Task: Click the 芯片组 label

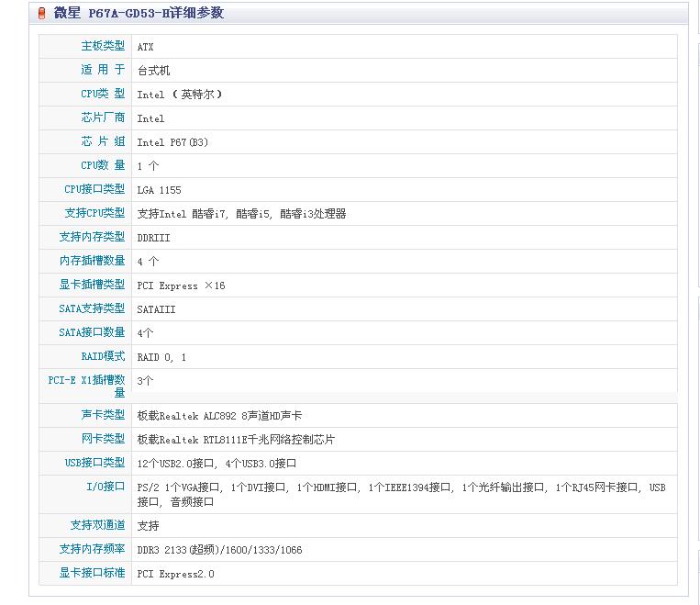Action: 103,141
